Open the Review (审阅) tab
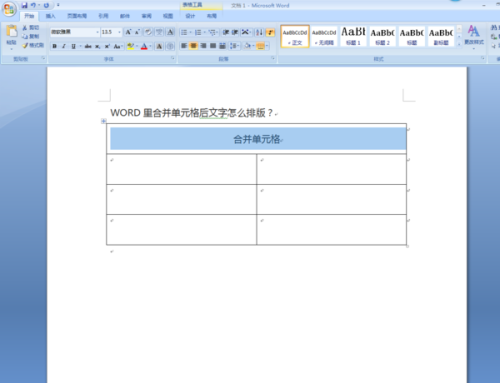The width and height of the screenshot is (500, 383). click(x=146, y=16)
